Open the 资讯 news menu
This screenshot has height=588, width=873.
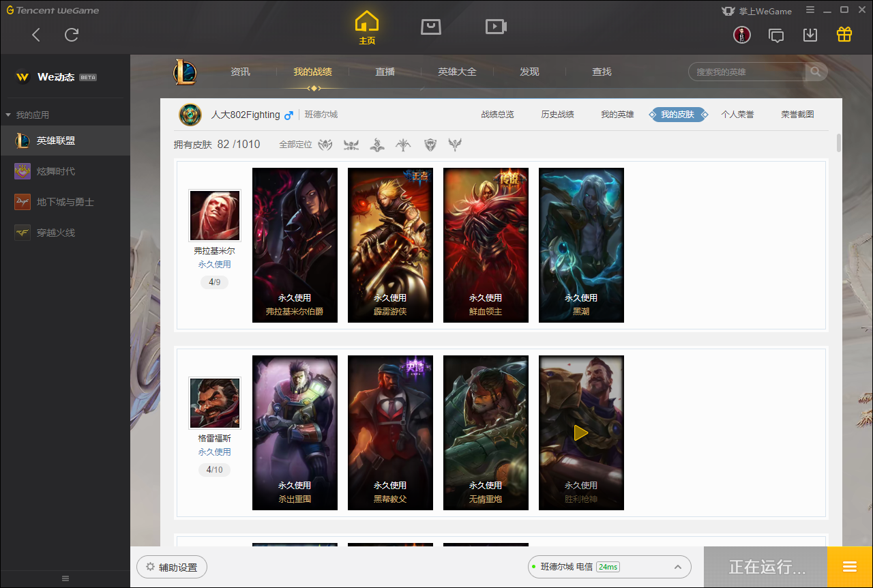pyautogui.click(x=240, y=72)
